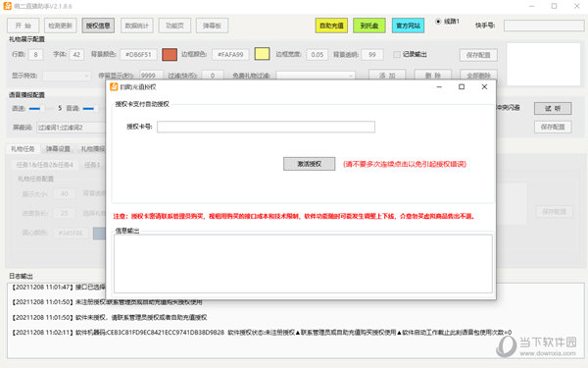This screenshot has height=368, width=588.
Task: Switch to the 礼物播报 tab
Action: (x=92, y=149)
